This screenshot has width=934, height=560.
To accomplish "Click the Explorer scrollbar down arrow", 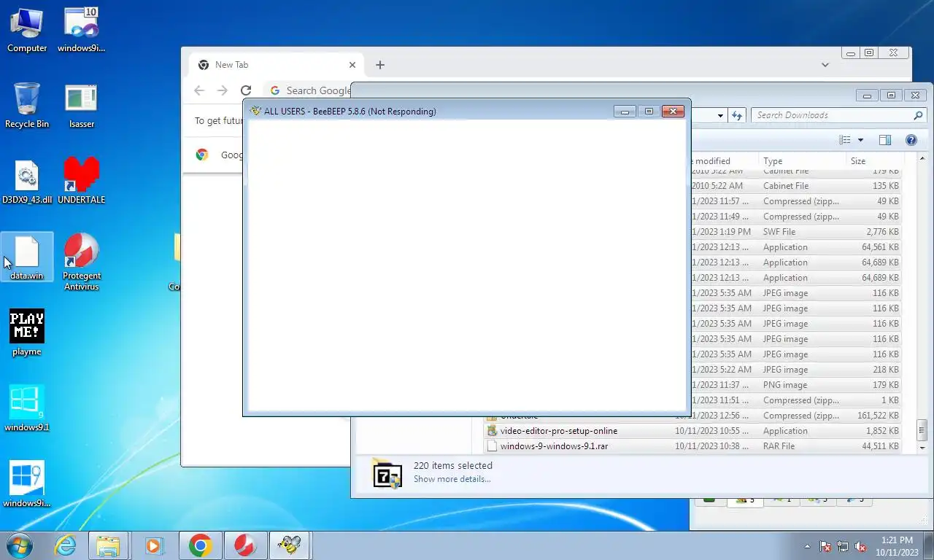I will point(922,447).
